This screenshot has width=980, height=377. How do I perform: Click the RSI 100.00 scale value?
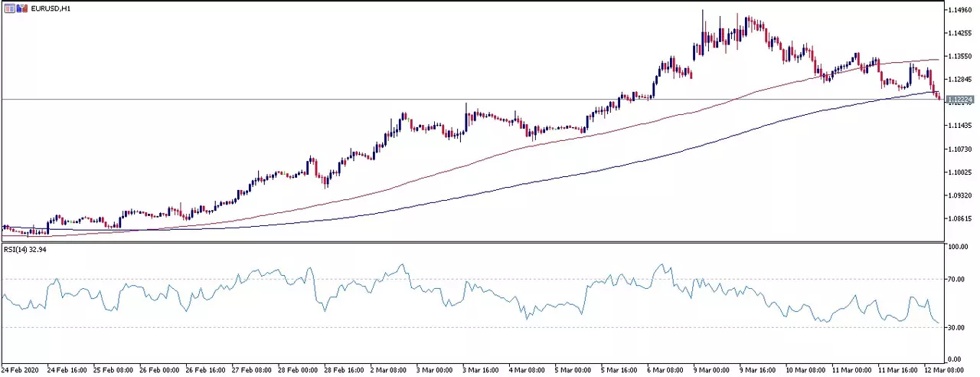coord(959,248)
